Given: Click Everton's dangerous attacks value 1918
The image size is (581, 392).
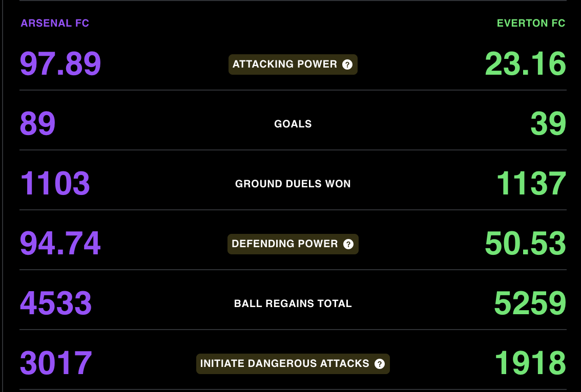Looking at the screenshot, I should (x=531, y=363).
